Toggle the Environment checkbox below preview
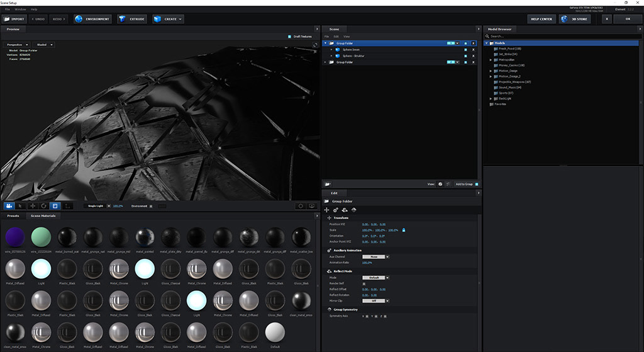The width and height of the screenshot is (644, 352). (151, 206)
